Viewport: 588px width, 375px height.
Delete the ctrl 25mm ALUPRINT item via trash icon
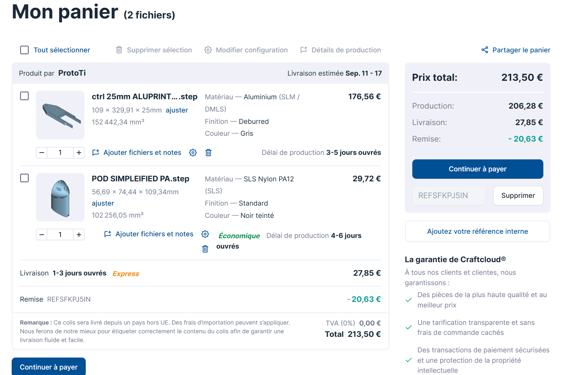[208, 153]
